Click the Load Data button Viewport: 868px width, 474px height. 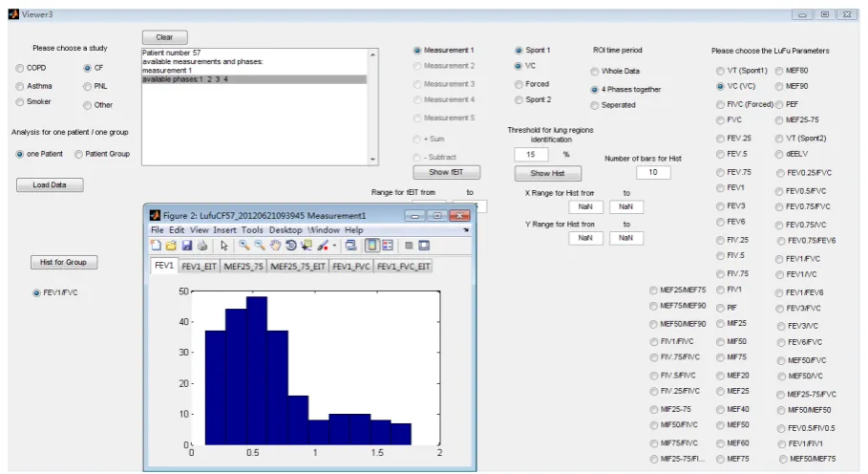[50, 185]
